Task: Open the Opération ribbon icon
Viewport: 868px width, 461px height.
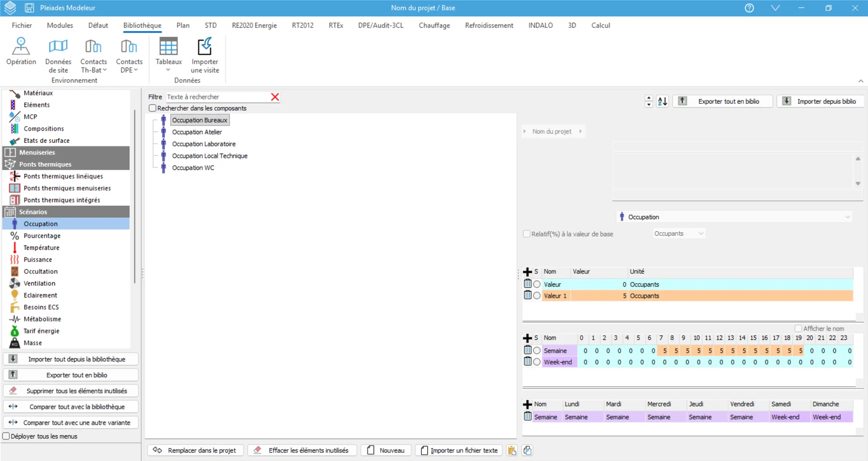Action: point(21,51)
